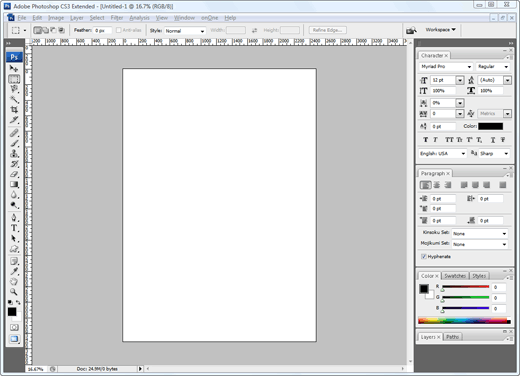Screen dimensions: 520x376
Task: Switch to the Styles tab
Action: (479, 276)
